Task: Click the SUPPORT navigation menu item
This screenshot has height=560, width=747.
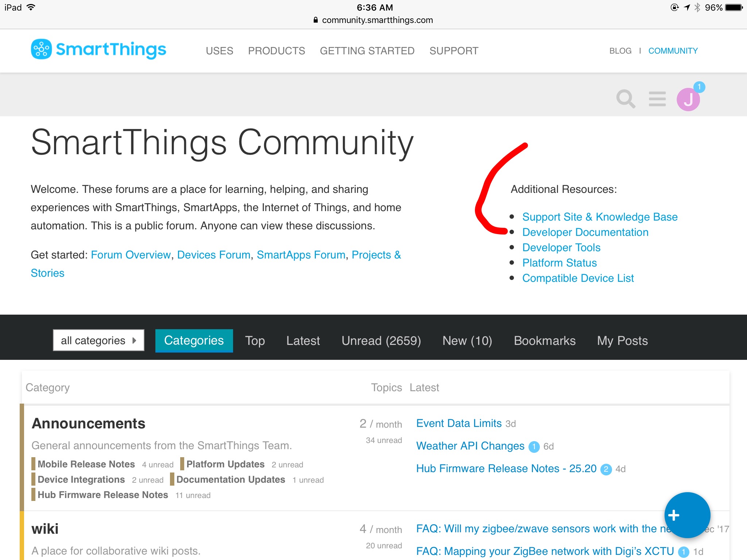Action: pyautogui.click(x=454, y=51)
